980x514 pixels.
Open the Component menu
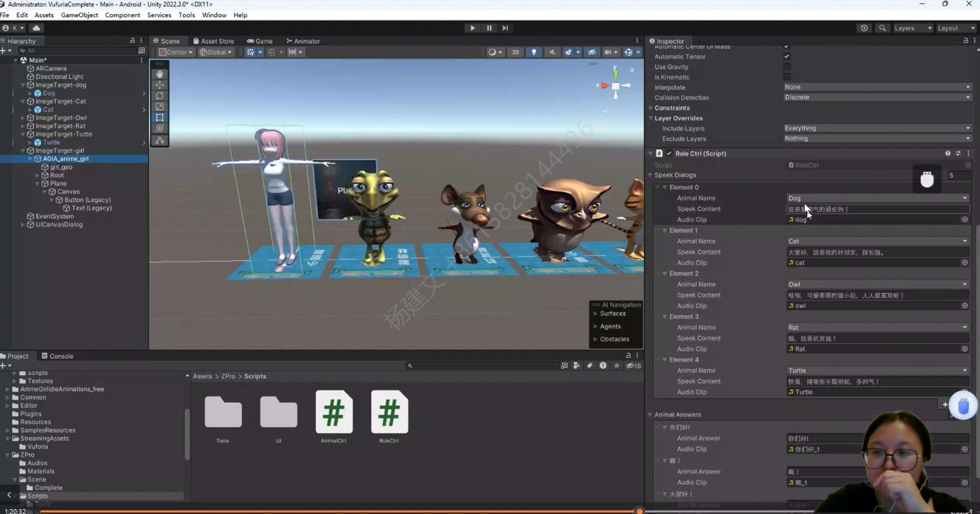[123, 15]
